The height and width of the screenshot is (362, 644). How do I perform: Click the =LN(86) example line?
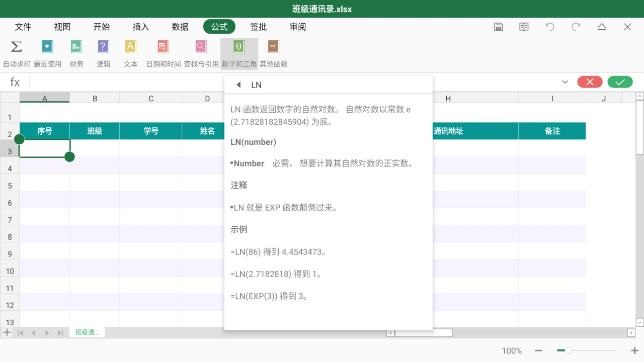pyautogui.click(x=279, y=252)
